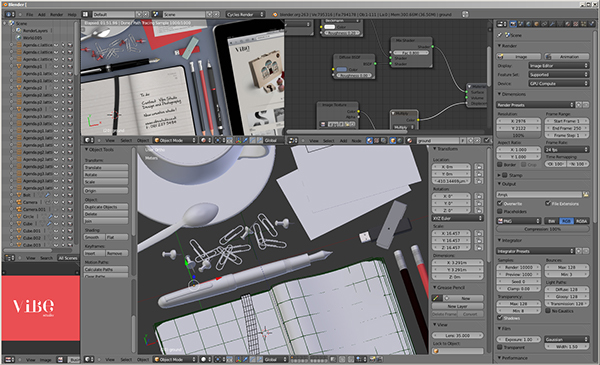Open the World properties tab icon
Screen dimensions: 600x365
[x=528, y=24]
